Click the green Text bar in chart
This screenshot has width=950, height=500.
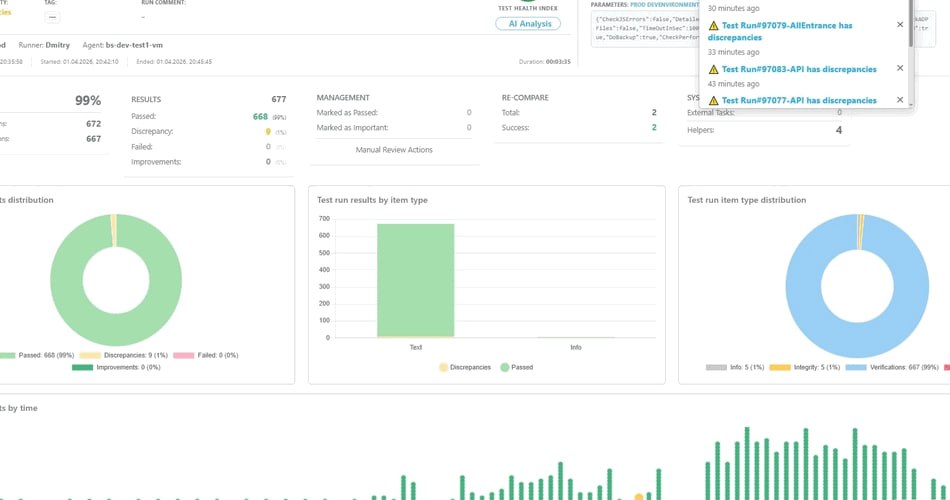click(415, 280)
